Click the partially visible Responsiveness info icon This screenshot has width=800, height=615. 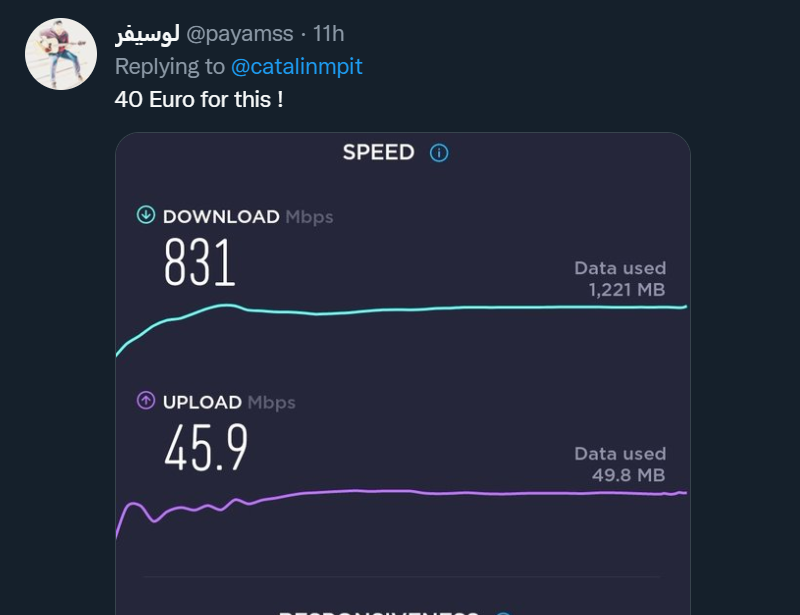pyautogui.click(x=503, y=613)
